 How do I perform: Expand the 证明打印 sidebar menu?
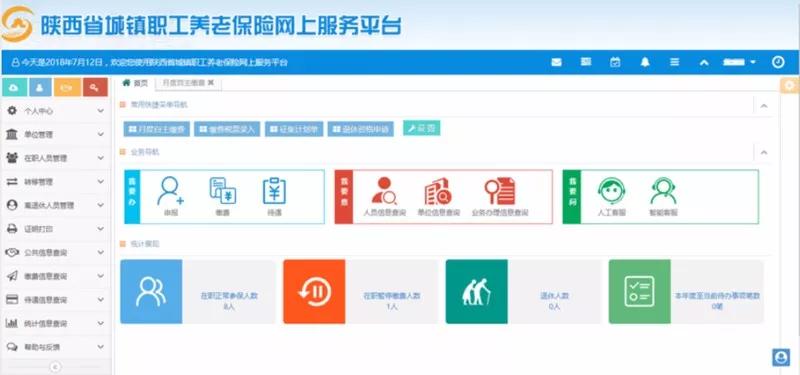pos(55,229)
